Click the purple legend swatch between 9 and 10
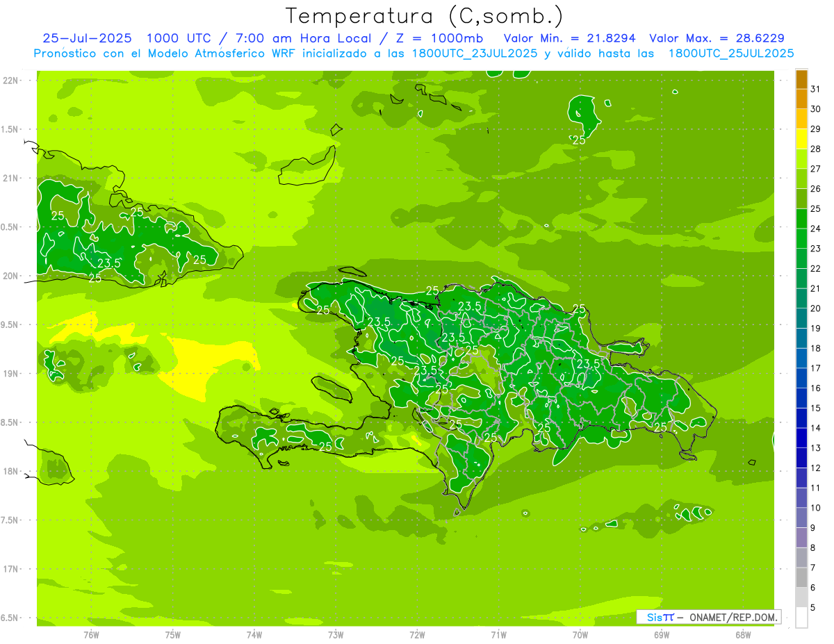834x644 pixels. pos(801,518)
